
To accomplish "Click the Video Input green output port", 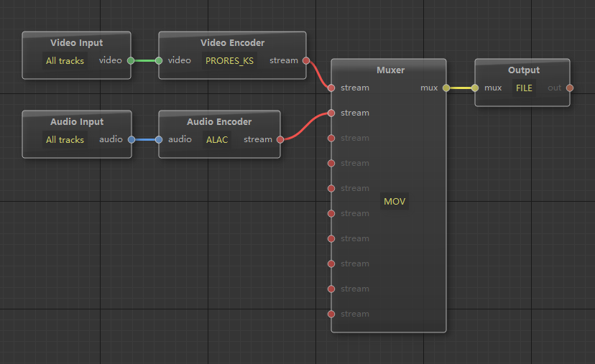I will click(x=130, y=61).
